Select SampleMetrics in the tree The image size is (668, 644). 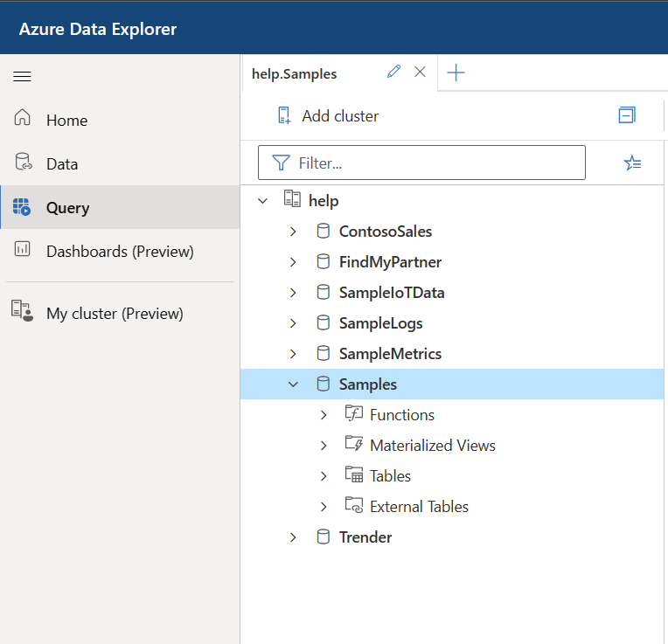[390, 354]
